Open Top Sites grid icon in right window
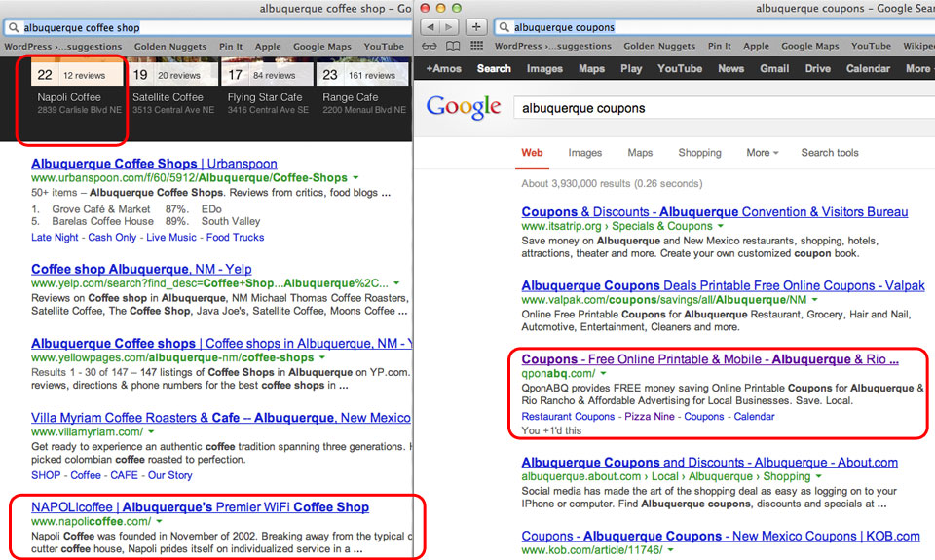Viewport: 935px width, 560px height. click(476, 46)
